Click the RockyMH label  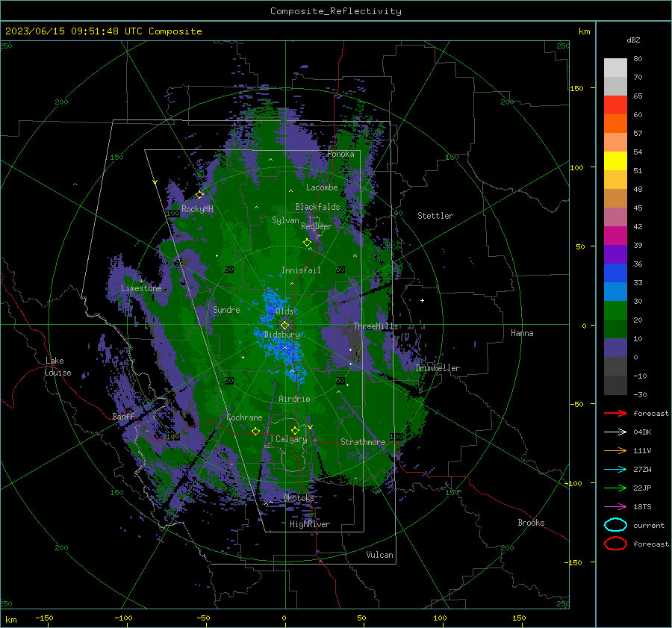pos(197,209)
